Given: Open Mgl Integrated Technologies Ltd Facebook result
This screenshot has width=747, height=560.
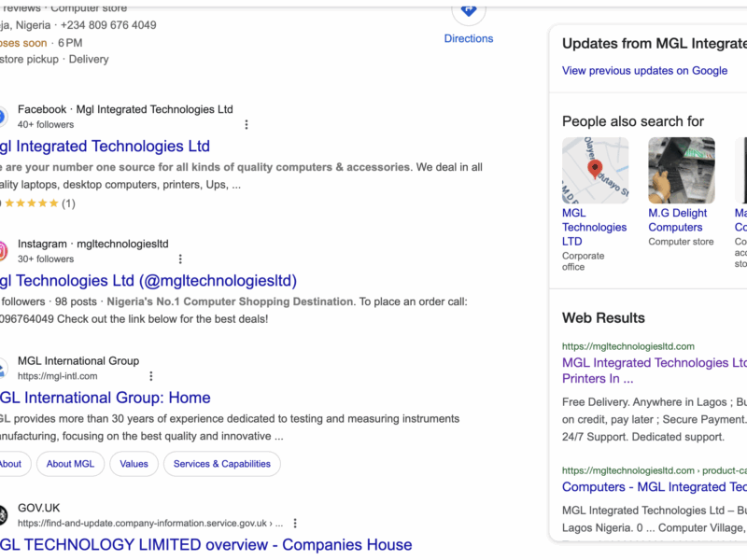Looking at the screenshot, I should 105,147.
